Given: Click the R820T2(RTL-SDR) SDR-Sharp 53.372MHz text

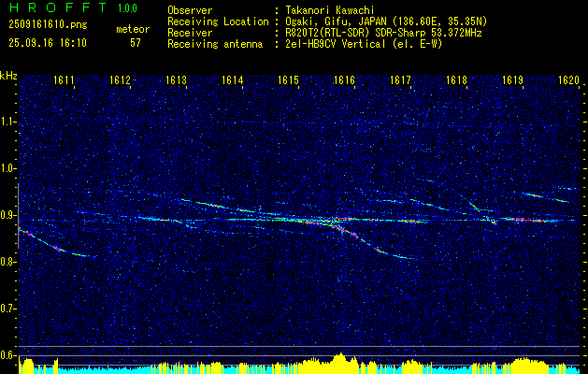Looking at the screenshot, I should coord(383,33).
